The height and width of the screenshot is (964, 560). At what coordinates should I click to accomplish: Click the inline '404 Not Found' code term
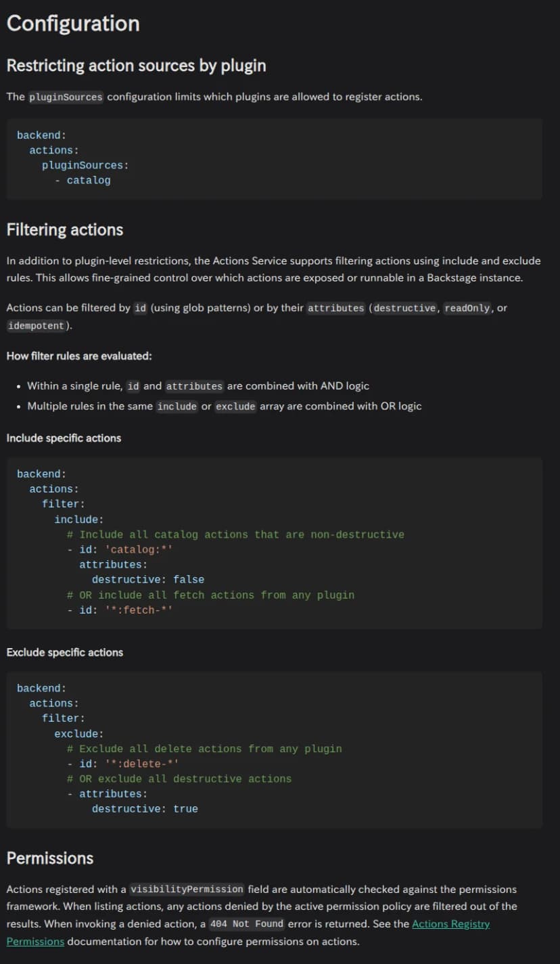(247, 924)
